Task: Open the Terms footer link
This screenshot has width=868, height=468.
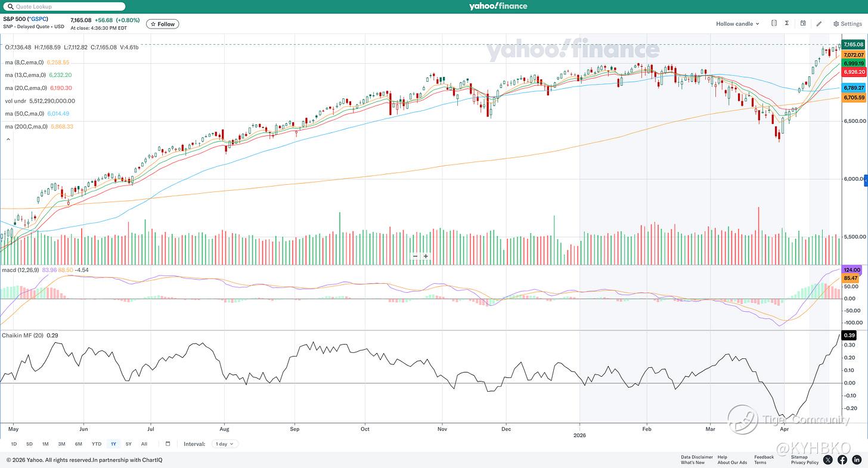Action: (x=760, y=463)
